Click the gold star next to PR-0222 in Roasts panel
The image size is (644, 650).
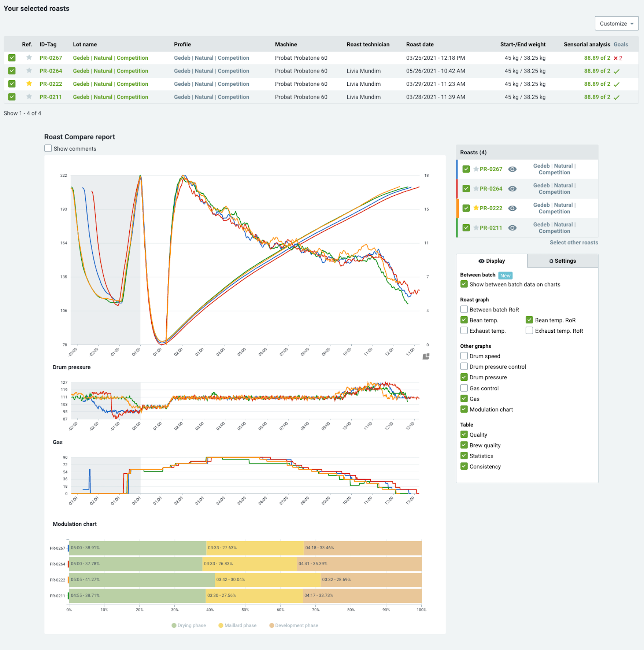[x=476, y=208]
